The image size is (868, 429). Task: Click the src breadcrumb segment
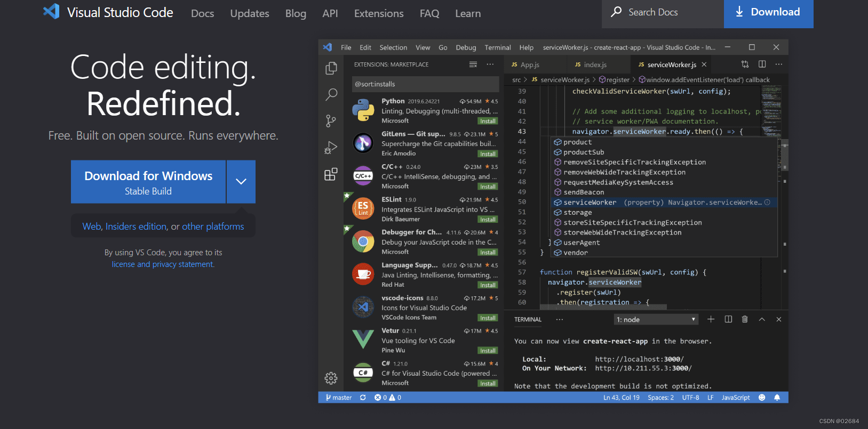tap(516, 80)
